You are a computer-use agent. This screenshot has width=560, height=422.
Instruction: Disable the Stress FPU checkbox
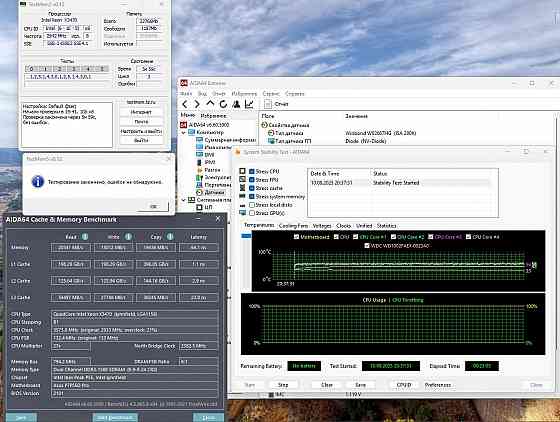tap(252, 180)
